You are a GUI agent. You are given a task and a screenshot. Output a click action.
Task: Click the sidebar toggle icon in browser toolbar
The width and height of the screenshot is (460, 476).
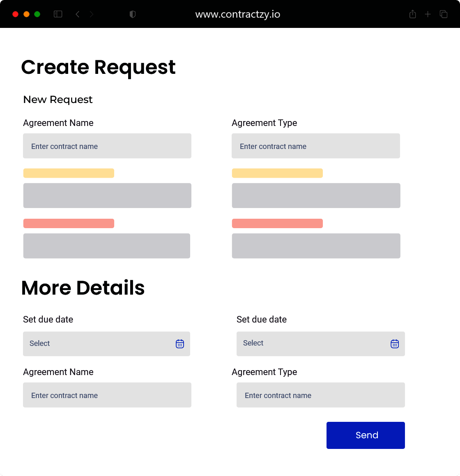pyautogui.click(x=58, y=14)
